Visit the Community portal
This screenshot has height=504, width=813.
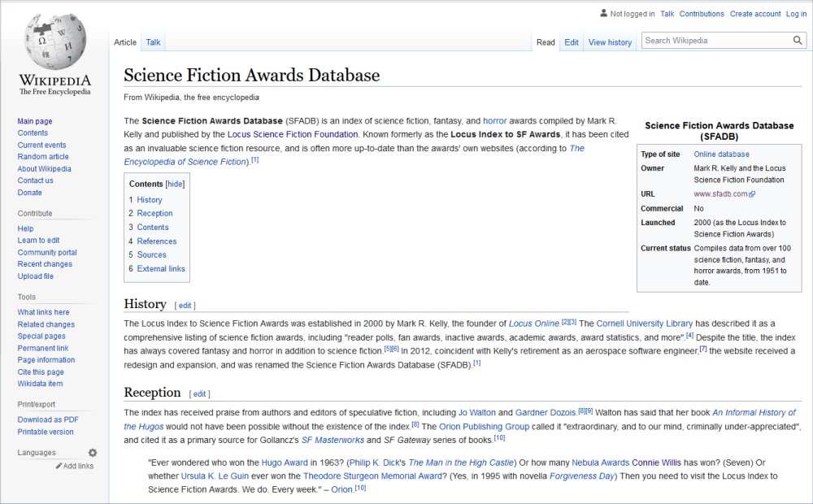[47, 253]
